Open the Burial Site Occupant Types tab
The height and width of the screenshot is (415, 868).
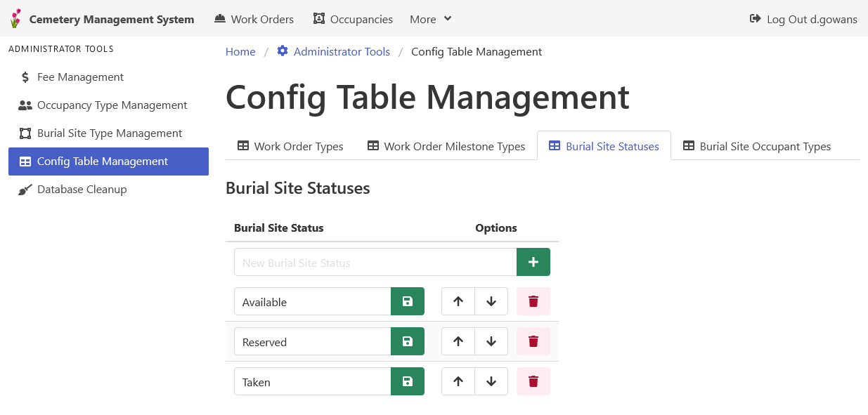pyautogui.click(x=757, y=146)
